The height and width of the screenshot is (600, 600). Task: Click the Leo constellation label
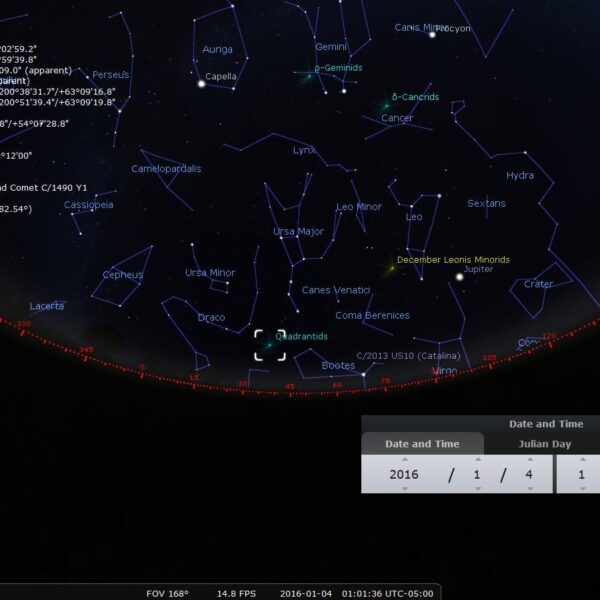pyautogui.click(x=414, y=217)
